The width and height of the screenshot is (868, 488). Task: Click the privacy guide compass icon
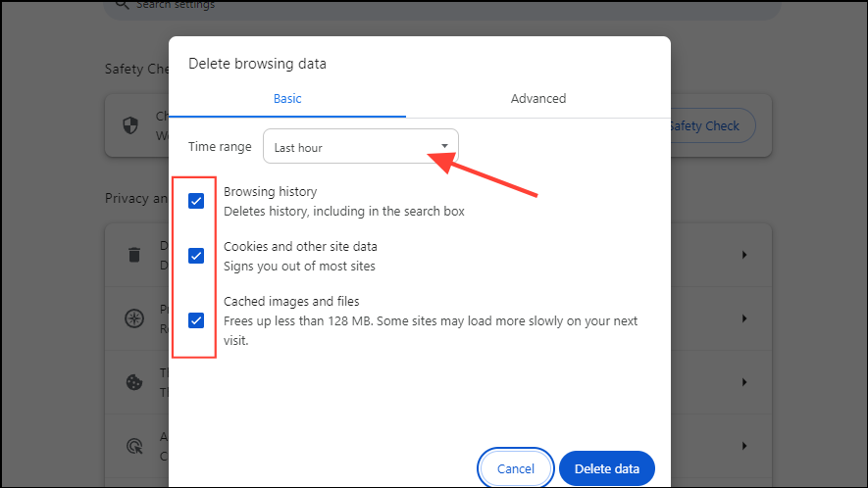click(134, 318)
